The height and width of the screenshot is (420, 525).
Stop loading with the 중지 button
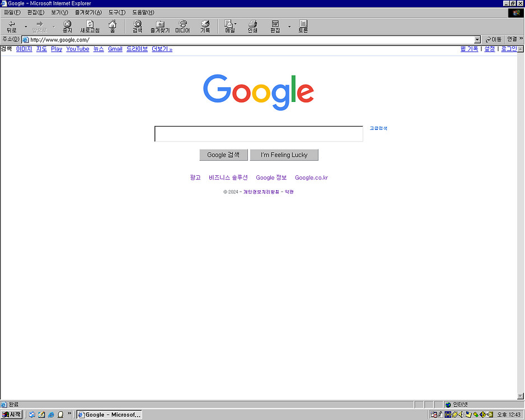coord(67,26)
